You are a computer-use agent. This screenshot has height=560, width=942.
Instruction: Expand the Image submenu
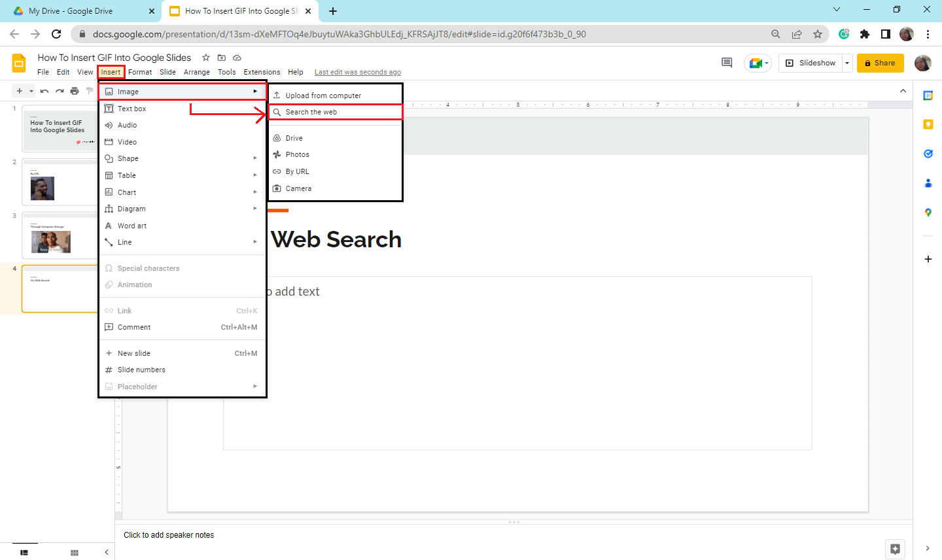(x=183, y=92)
